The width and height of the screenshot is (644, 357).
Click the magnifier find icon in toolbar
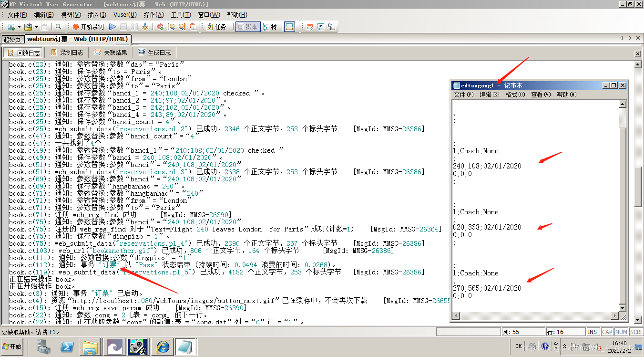coord(59,27)
